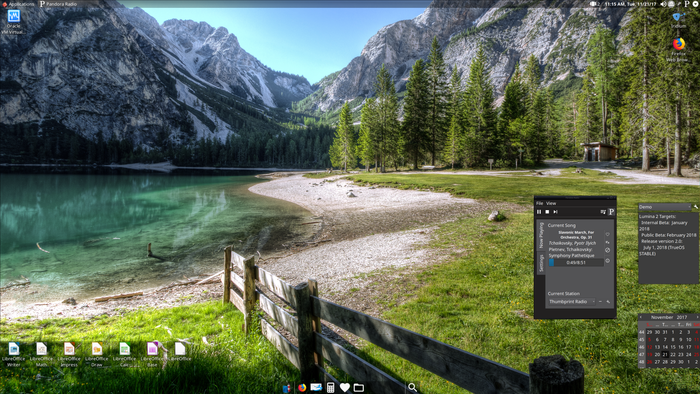
Task: Go to previous month in calendar widget
Action: pos(641,317)
